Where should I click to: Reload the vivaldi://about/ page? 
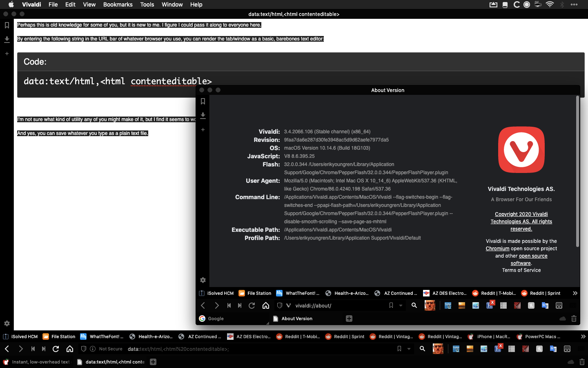(x=252, y=305)
